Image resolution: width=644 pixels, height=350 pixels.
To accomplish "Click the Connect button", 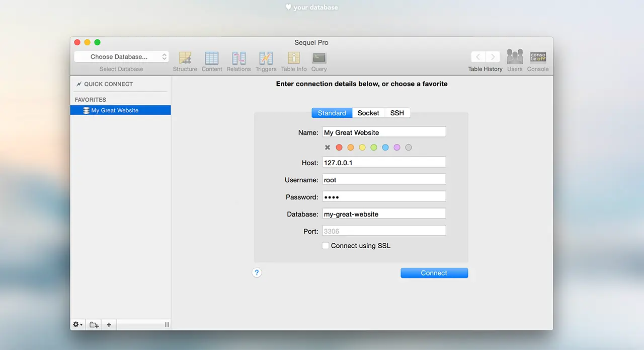I will pyautogui.click(x=434, y=273).
